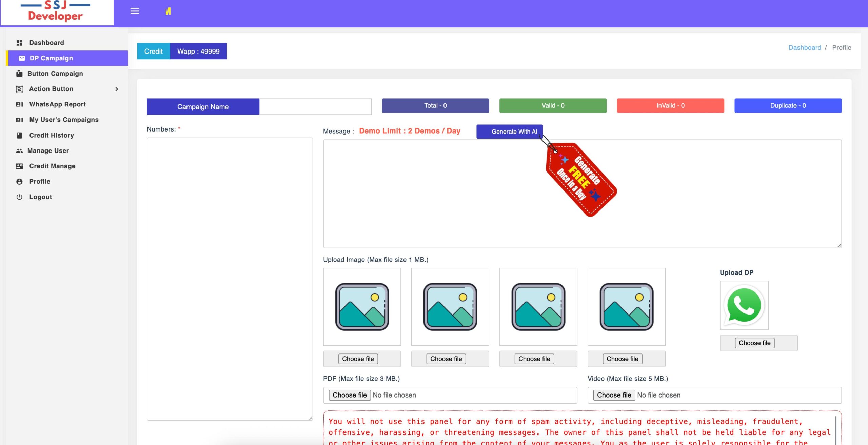Select the Button Campaign briefcase icon

[x=19, y=73]
